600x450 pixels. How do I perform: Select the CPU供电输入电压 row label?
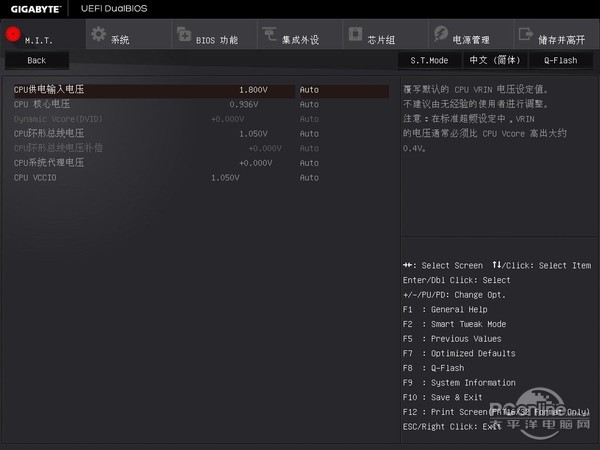(x=49, y=90)
